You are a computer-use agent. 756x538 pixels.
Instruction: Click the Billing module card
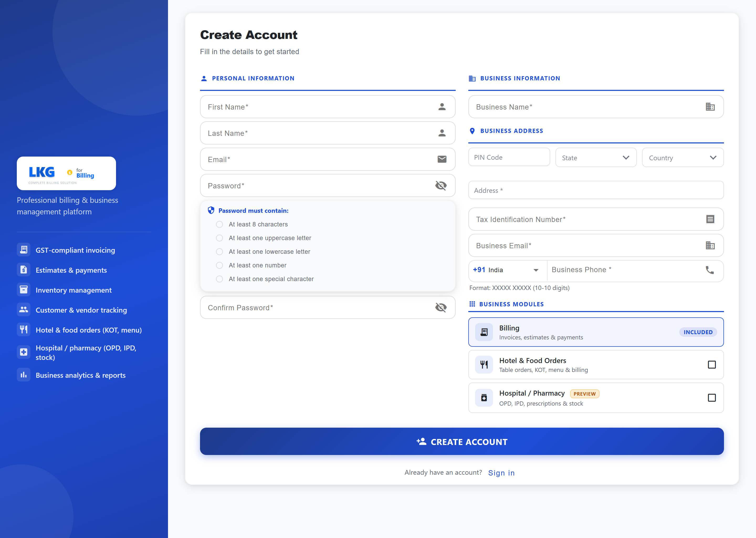click(596, 332)
